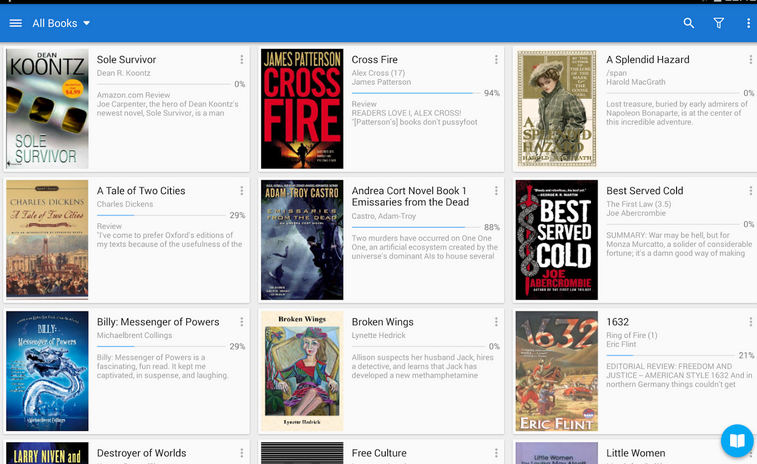Open options menu for Cross Fire

[496, 59]
